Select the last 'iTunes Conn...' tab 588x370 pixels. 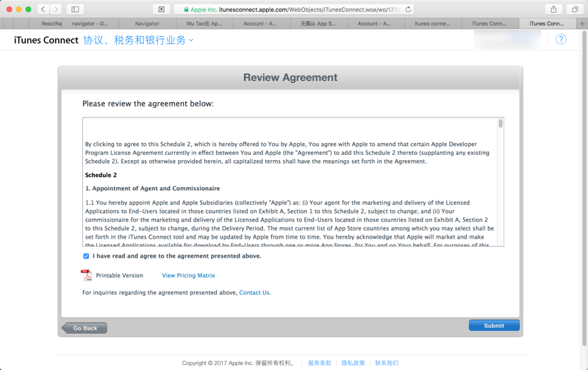click(547, 23)
